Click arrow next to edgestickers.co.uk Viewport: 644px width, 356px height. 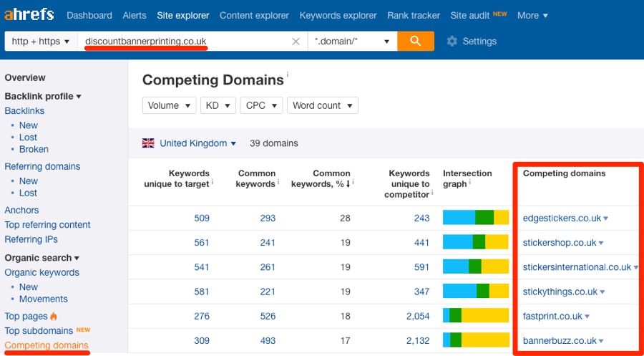click(605, 218)
